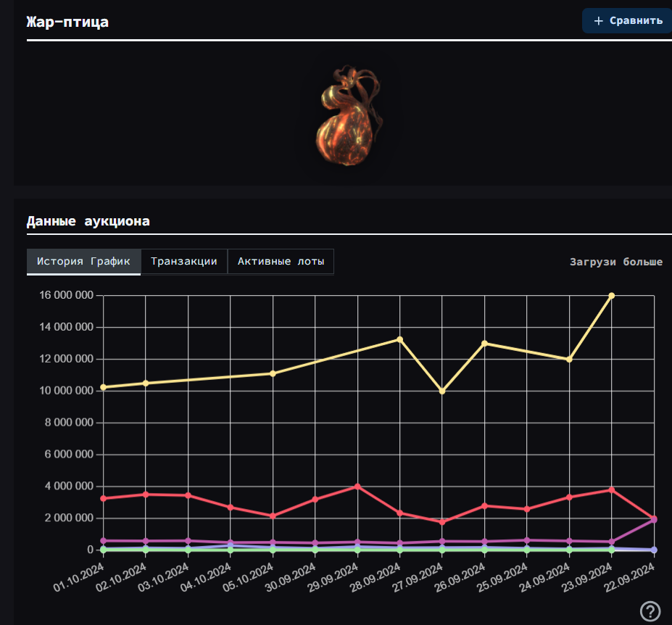Viewport: 672px width, 625px height.
Task: Click the 05.10.2024 date label
Action: 248,577
